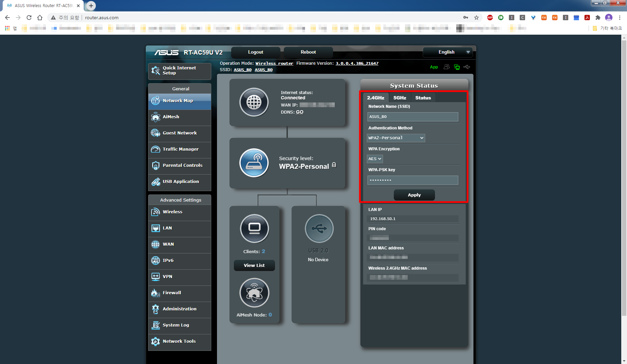
Task: Click green network clients status icon
Action: [x=457, y=67]
